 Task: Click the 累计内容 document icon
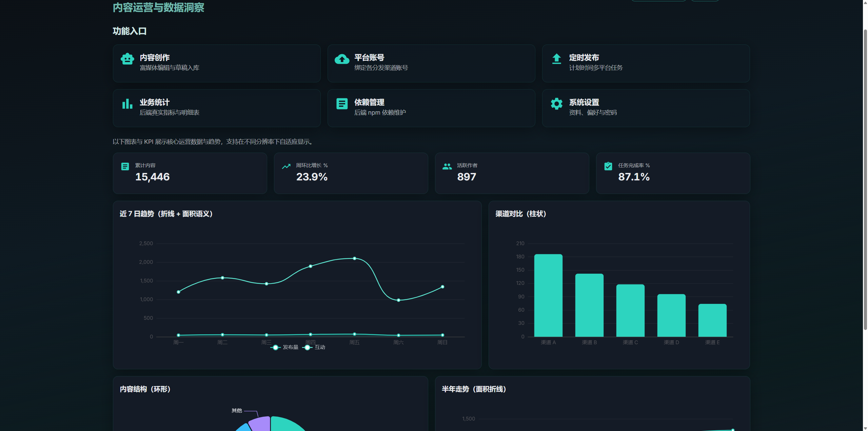point(125,166)
